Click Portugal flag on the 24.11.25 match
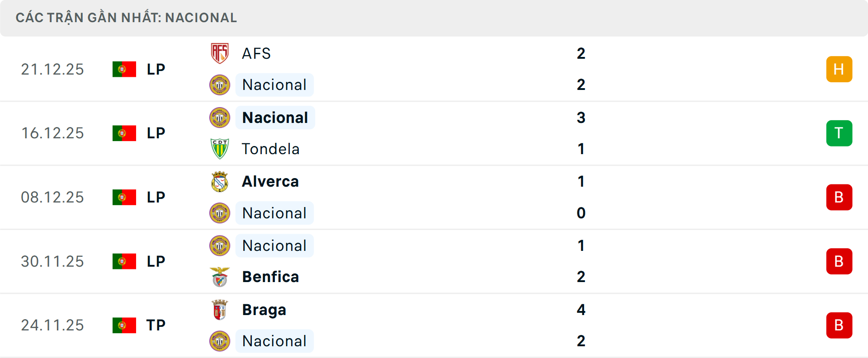 [x=124, y=325]
